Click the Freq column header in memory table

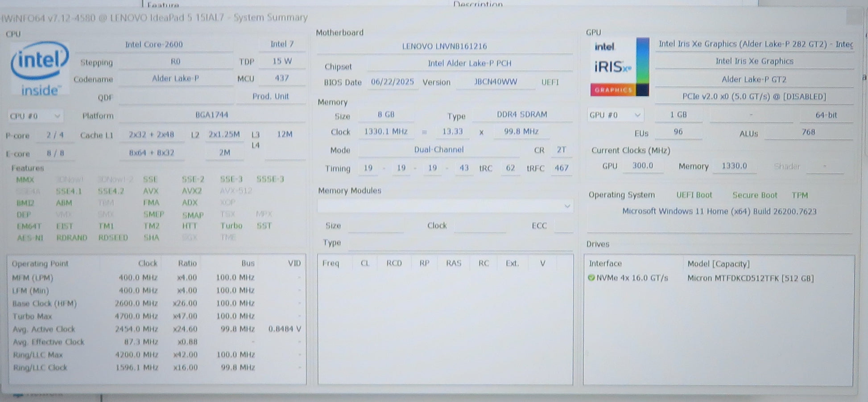click(x=331, y=263)
